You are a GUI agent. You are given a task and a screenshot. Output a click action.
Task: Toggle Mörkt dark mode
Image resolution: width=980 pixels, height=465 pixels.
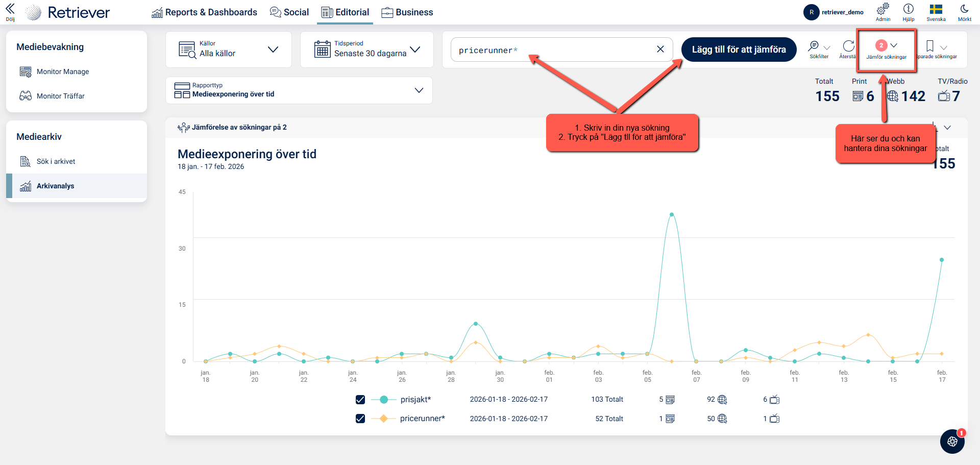[x=965, y=12]
